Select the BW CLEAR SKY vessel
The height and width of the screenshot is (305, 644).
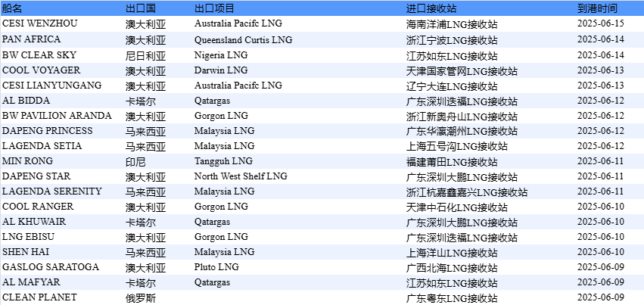click(x=39, y=54)
